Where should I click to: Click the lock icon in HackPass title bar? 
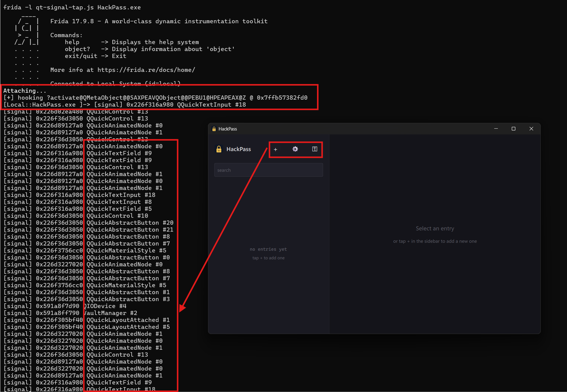(x=214, y=129)
